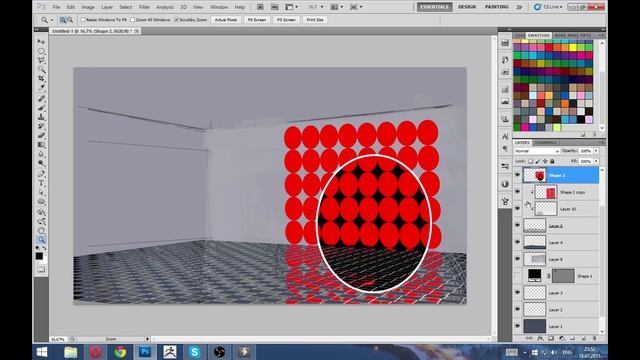Image resolution: width=640 pixels, height=360 pixels.
Task: Select the Gradient tool
Action: point(41,144)
